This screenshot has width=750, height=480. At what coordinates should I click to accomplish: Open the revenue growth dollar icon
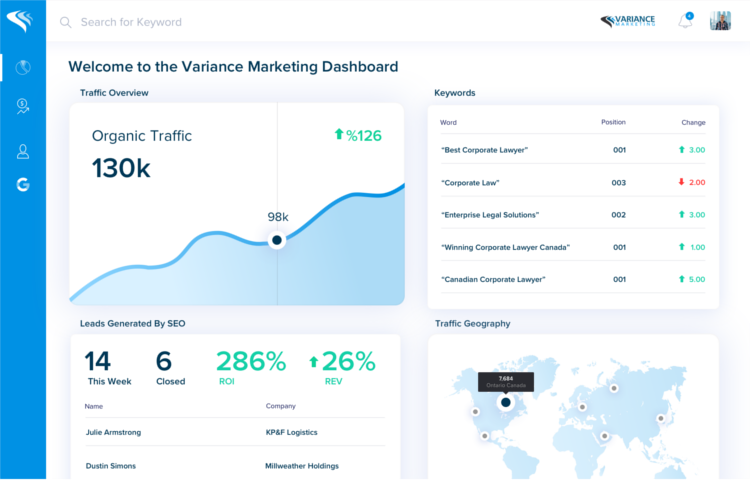(x=22, y=106)
